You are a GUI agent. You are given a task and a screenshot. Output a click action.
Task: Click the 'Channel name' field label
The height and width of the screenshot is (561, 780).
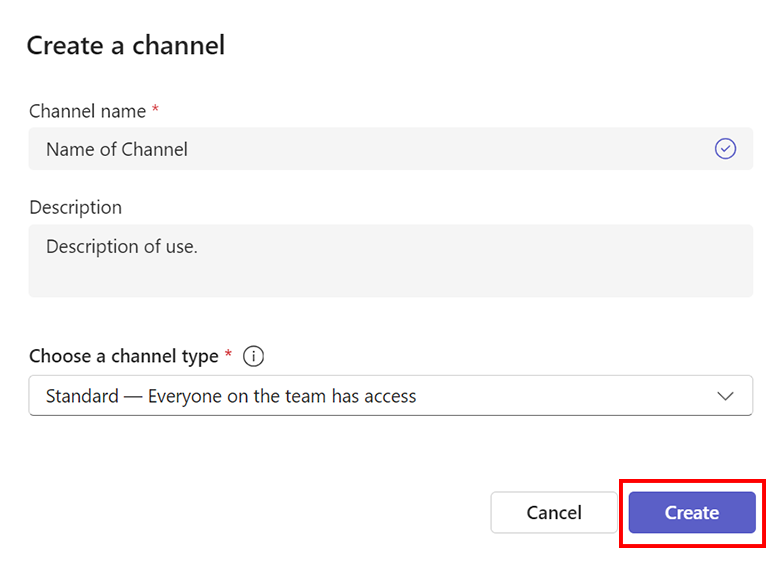click(87, 111)
